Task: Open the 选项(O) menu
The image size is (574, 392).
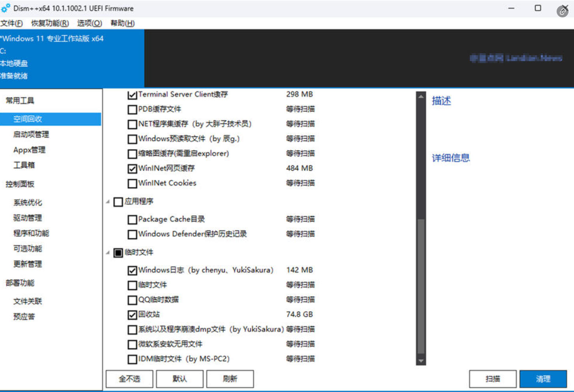Action: click(89, 23)
